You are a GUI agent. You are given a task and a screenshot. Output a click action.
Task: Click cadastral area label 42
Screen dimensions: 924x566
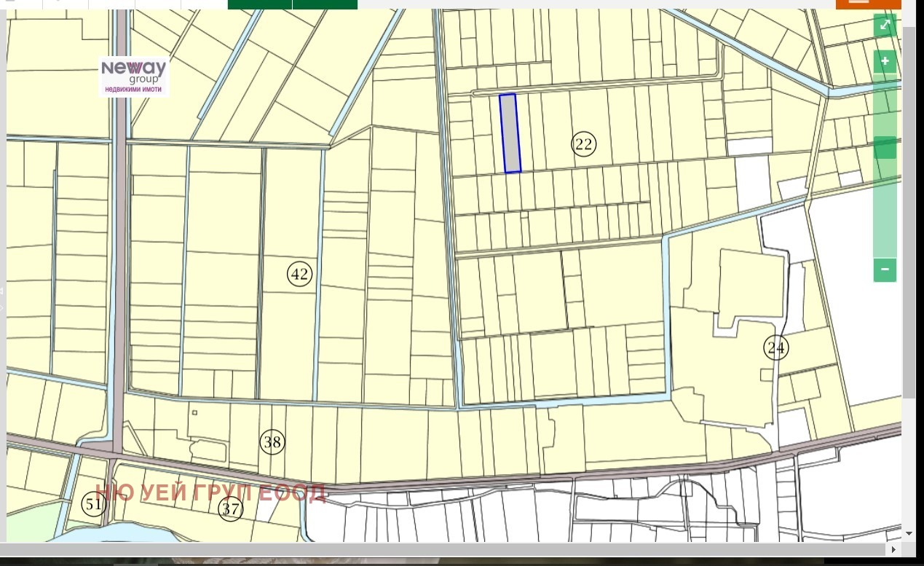(x=299, y=275)
